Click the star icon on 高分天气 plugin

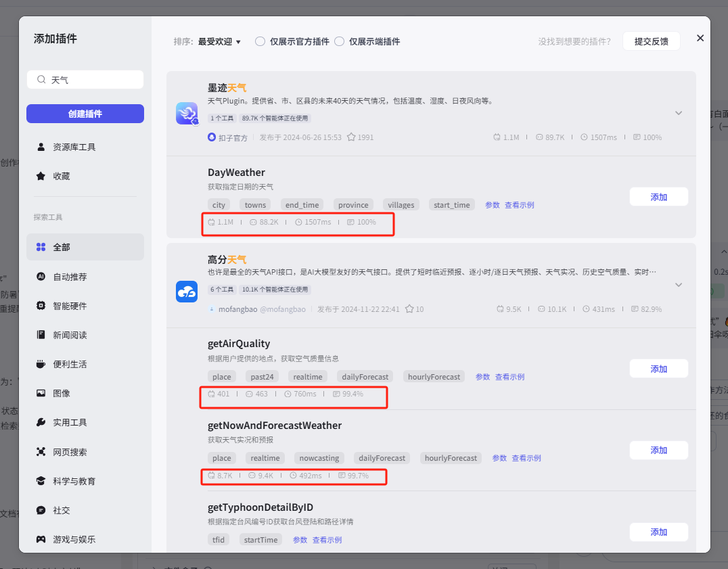[x=410, y=309]
